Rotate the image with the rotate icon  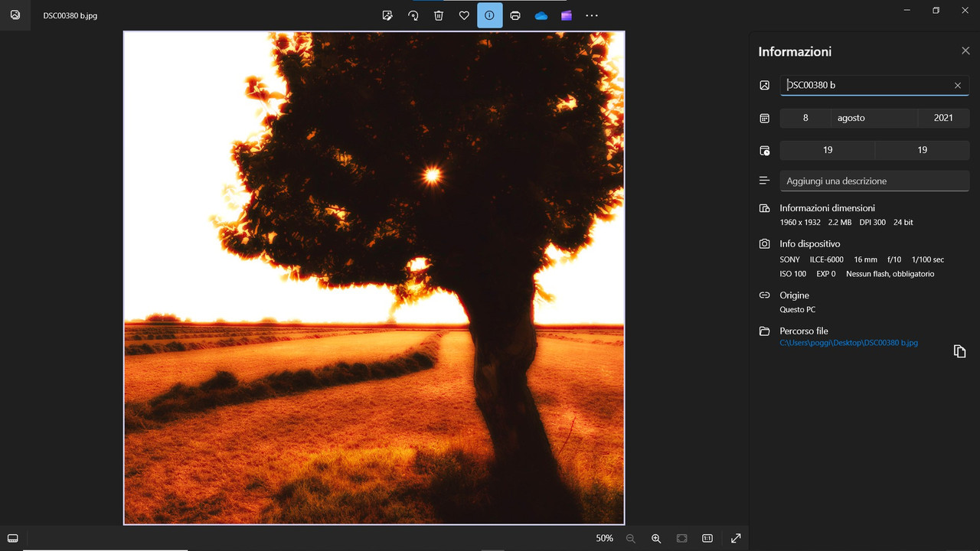click(x=413, y=15)
